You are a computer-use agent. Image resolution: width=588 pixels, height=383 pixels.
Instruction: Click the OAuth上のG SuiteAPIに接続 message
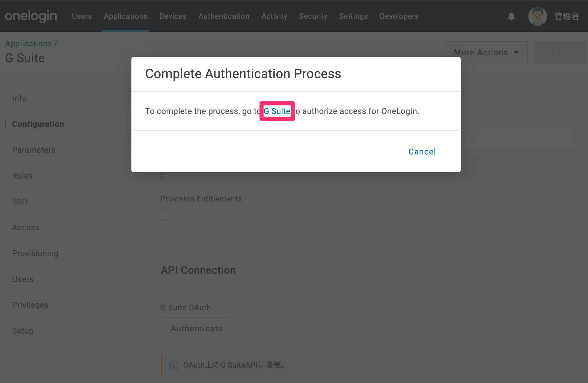point(234,365)
